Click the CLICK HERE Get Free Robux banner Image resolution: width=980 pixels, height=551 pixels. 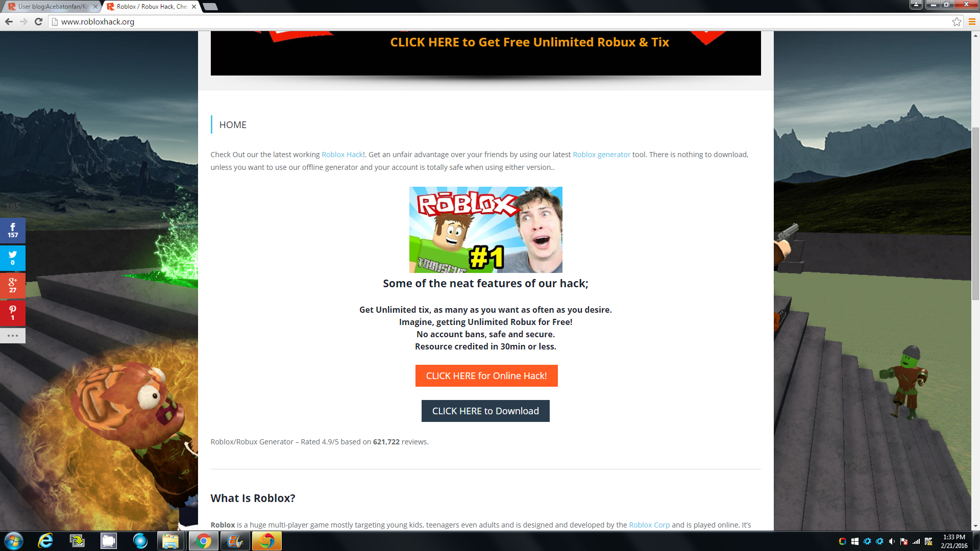pyautogui.click(x=530, y=42)
